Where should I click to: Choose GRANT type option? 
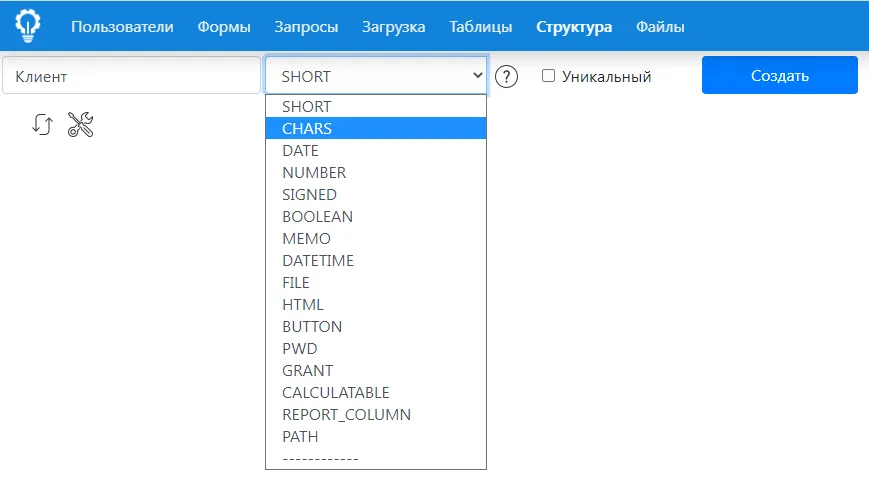pos(376,370)
